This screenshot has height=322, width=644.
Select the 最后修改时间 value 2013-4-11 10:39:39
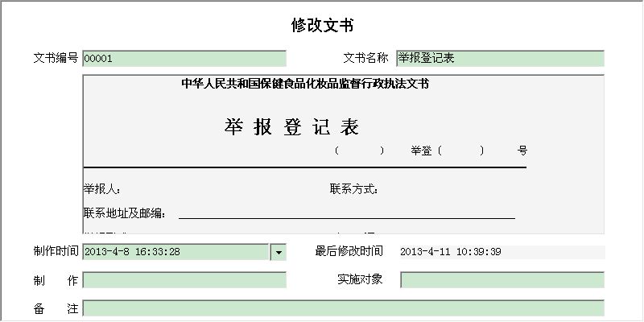click(x=451, y=252)
